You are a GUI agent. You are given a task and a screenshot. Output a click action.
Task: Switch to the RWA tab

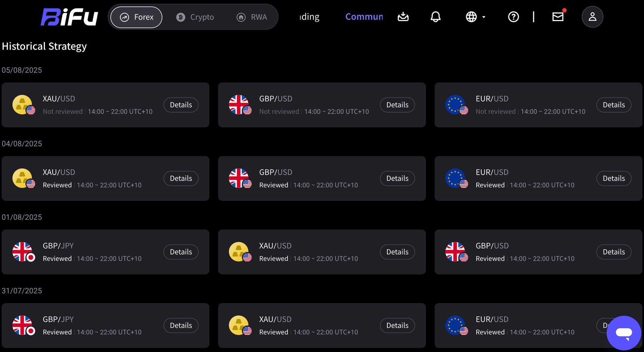(x=252, y=17)
